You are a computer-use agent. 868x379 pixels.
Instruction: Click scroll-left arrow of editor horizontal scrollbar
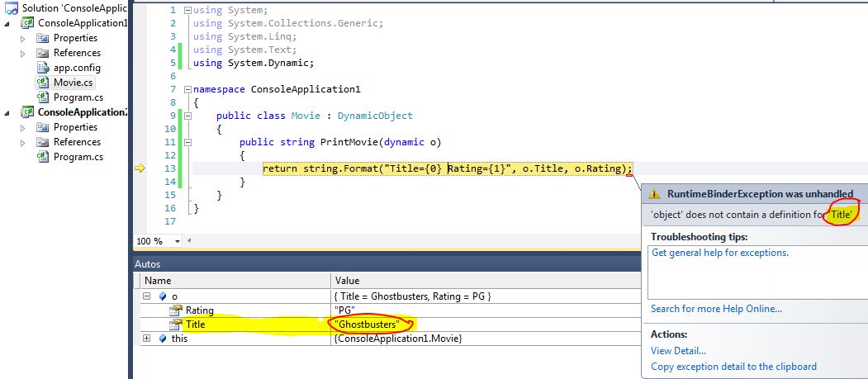[x=190, y=241]
